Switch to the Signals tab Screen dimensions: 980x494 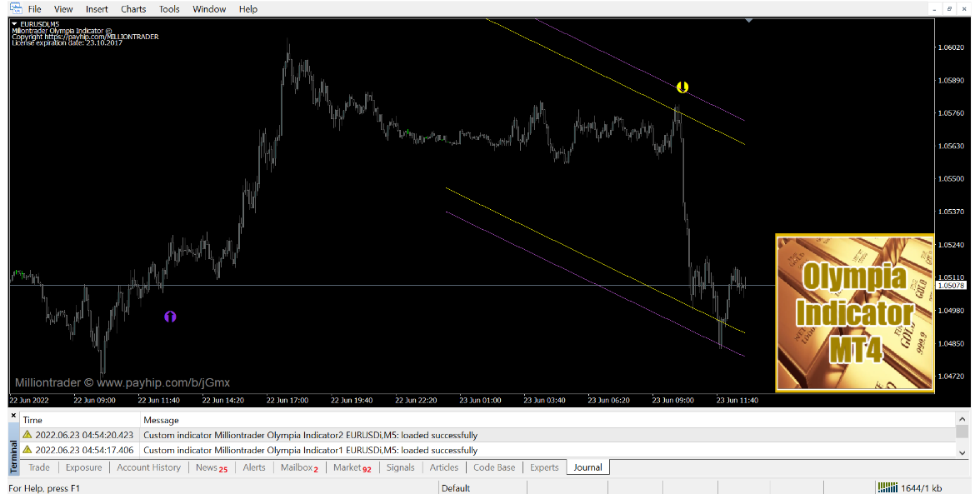point(401,467)
